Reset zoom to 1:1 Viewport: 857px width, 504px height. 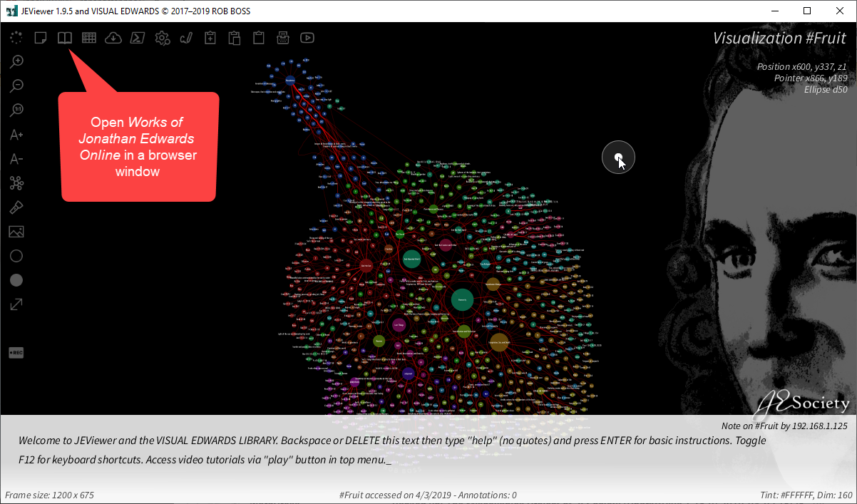pos(16,110)
